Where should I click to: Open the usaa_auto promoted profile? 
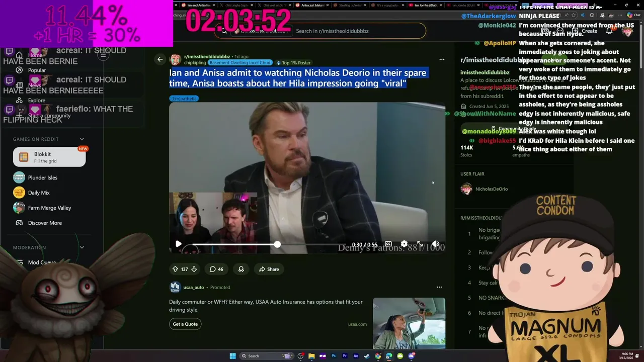(x=194, y=287)
